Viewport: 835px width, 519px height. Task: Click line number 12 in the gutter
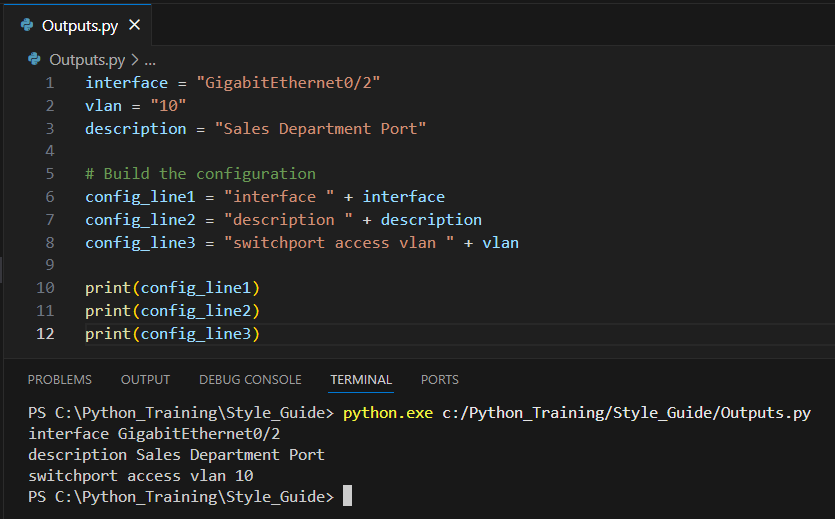45,334
